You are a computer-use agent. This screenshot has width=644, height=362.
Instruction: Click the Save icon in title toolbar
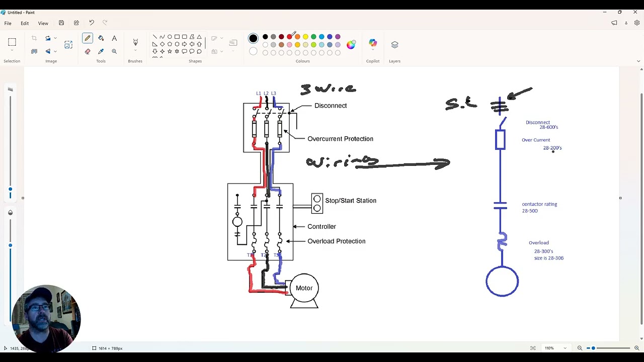click(x=61, y=23)
